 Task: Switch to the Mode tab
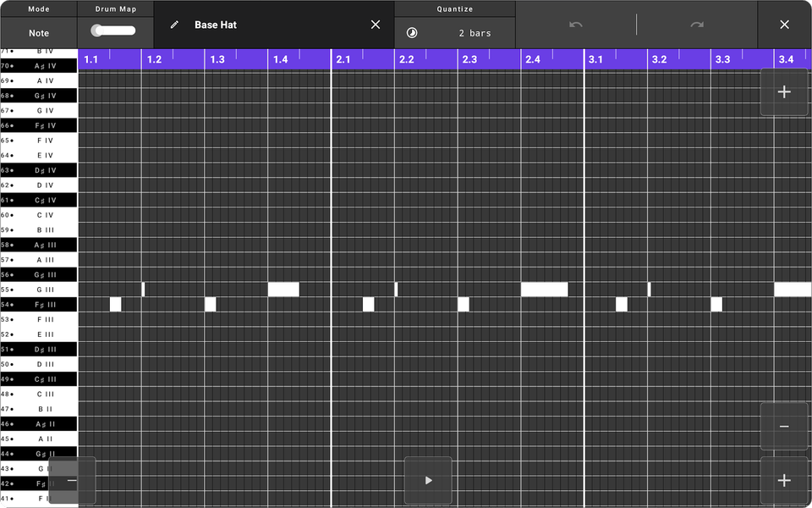click(x=37, y=8)
